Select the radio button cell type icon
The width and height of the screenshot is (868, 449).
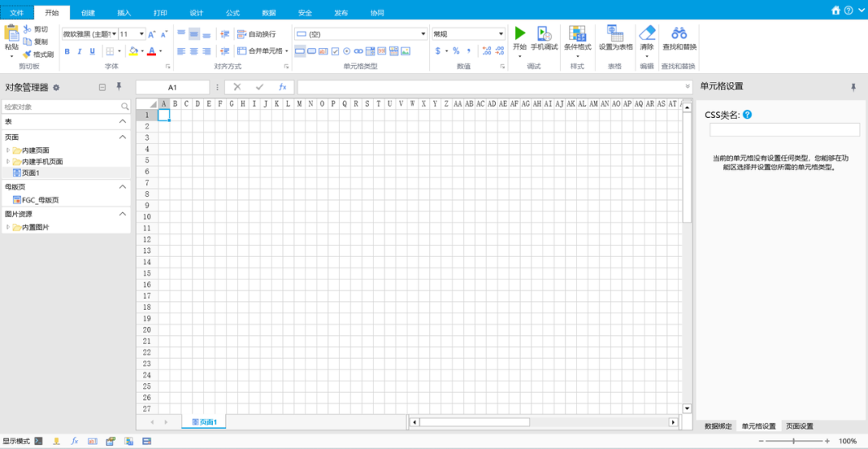(x=346, y=51)
